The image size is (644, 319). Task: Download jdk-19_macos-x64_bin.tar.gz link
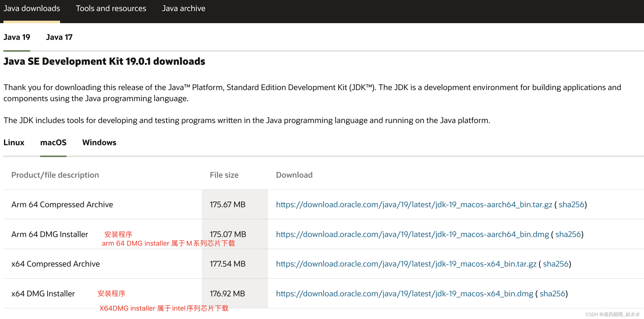click(406, 264)
